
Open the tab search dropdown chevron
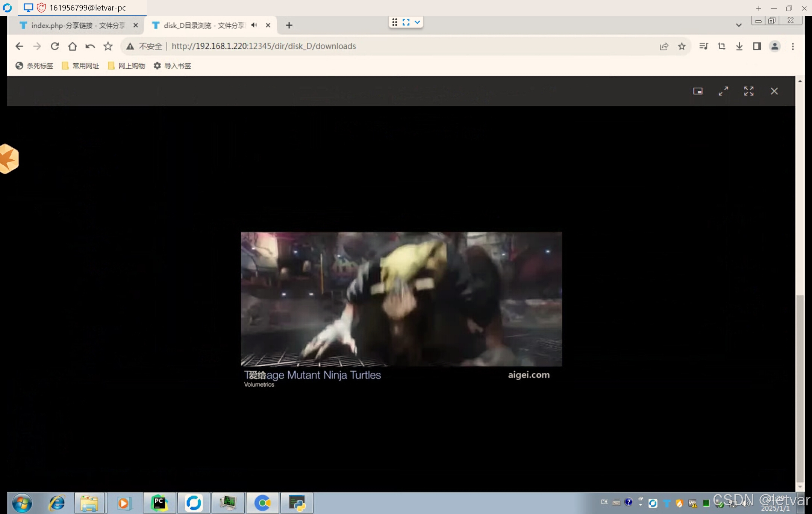tap(739, 25)
